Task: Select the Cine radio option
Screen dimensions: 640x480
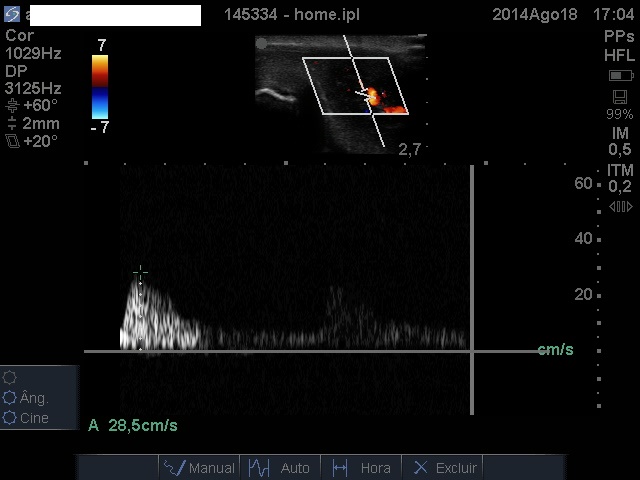Action: (10, 418)
